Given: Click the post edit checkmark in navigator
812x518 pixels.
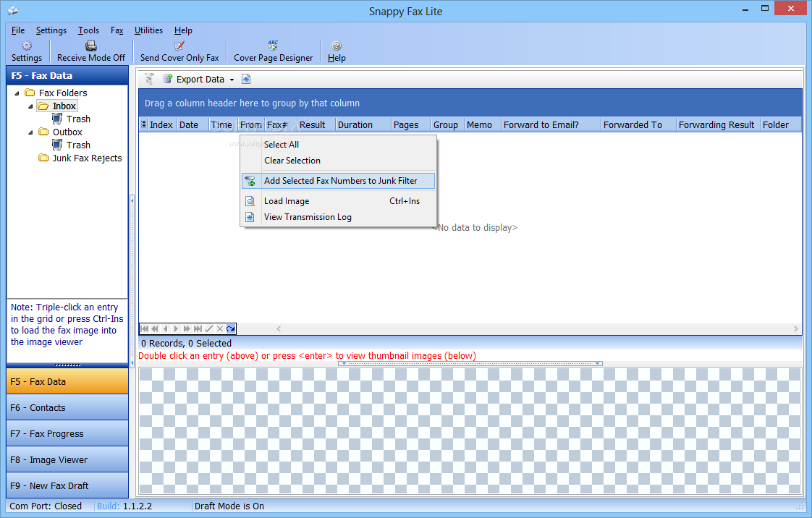Looking at the screenshot, I should tap(208, 328).
